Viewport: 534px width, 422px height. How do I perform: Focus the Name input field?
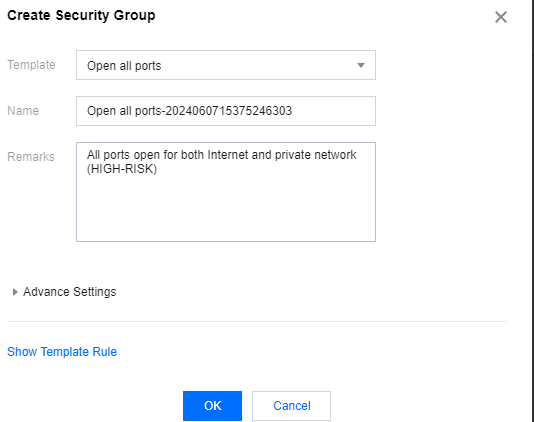tap(226, 111)
